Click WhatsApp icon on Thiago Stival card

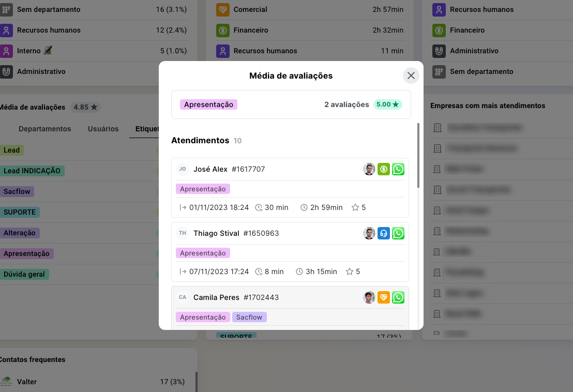click(x=398, y=233)
